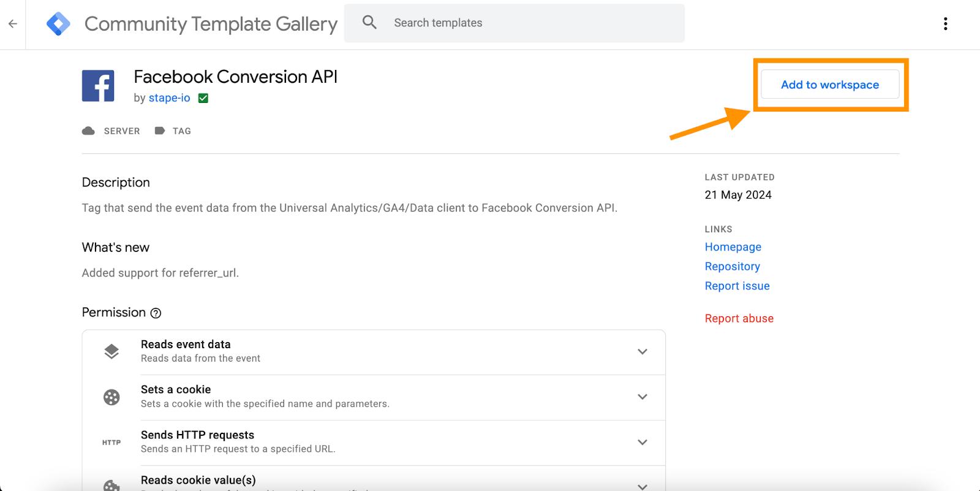Click the Description section heading

click(116, 183)
